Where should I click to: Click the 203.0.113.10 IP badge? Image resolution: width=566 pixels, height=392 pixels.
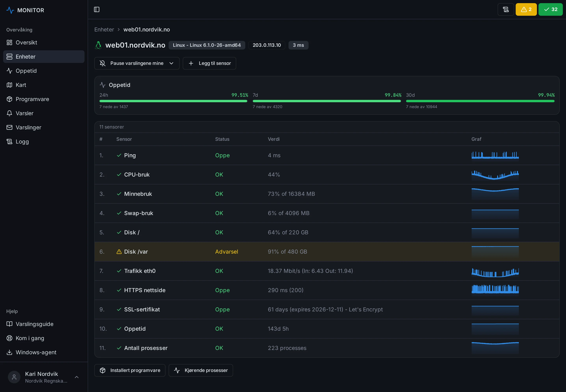(267, 45)
